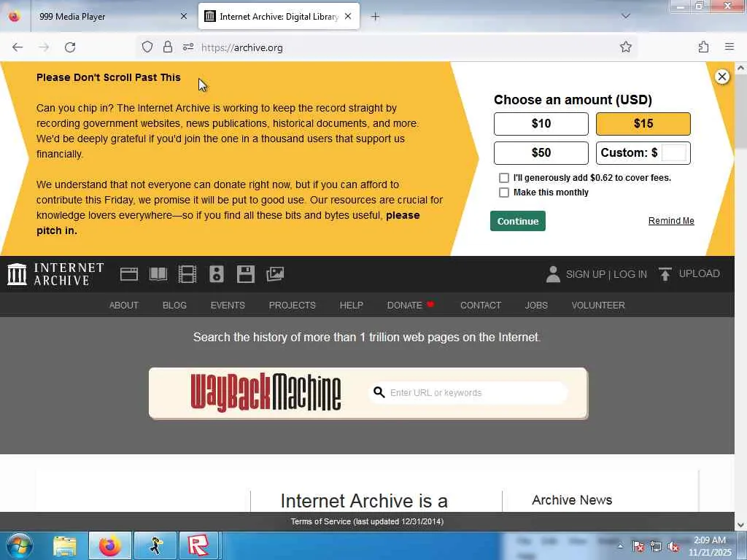This screenshot has width=747, height=560.
Task: Open the BLOG menu item
Action: click(174, 306)
